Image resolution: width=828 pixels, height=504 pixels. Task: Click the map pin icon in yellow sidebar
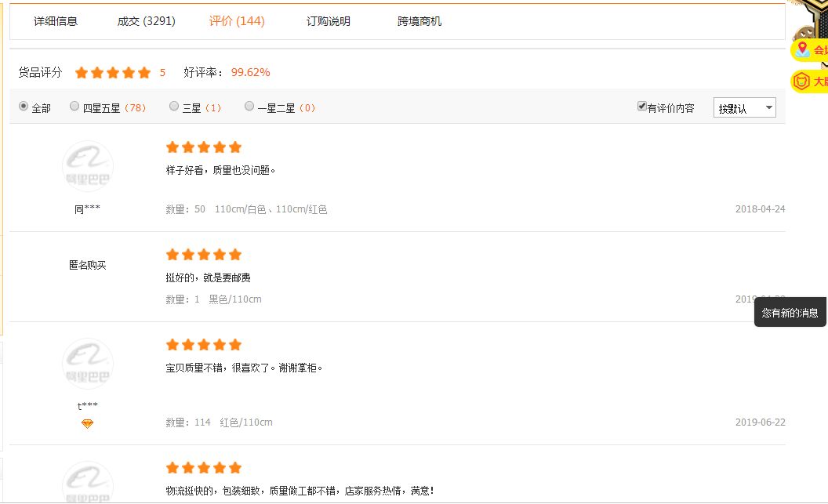(802, 50)
